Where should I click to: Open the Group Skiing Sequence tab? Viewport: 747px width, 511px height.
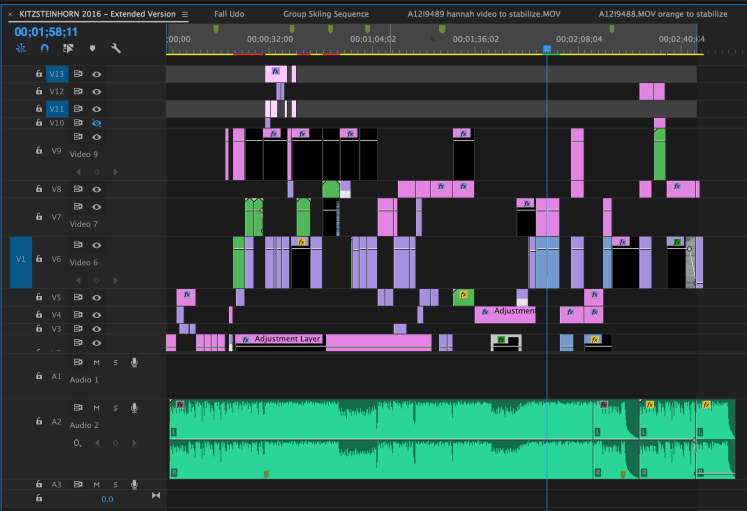pos(325,15)
